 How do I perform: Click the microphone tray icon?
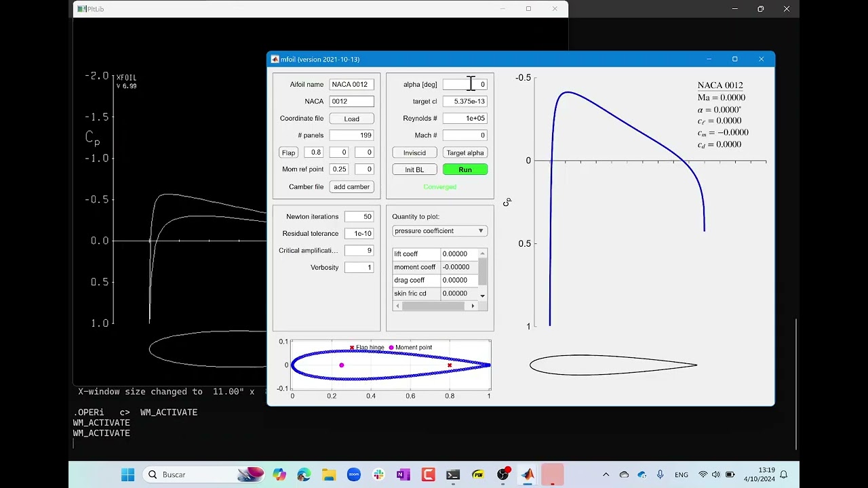(x=660, y=474)
